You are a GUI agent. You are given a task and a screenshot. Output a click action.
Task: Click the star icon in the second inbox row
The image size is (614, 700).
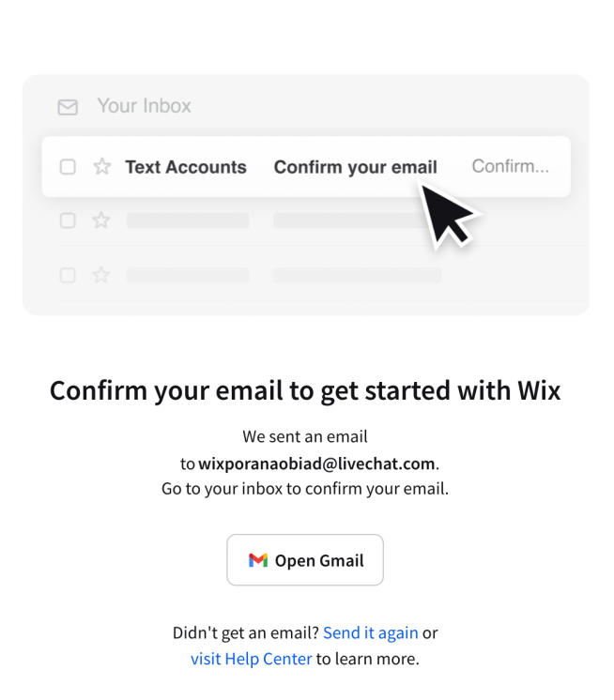pos(101,221)
